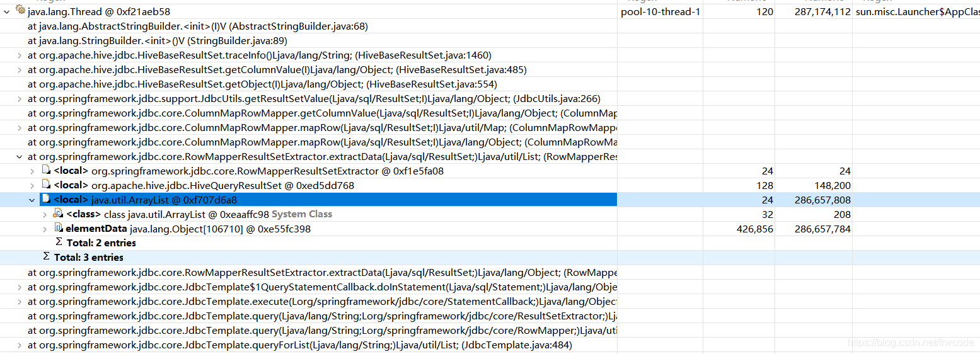Click the thread gear icon beside java.lang.Thread

(x=20, y=11)
